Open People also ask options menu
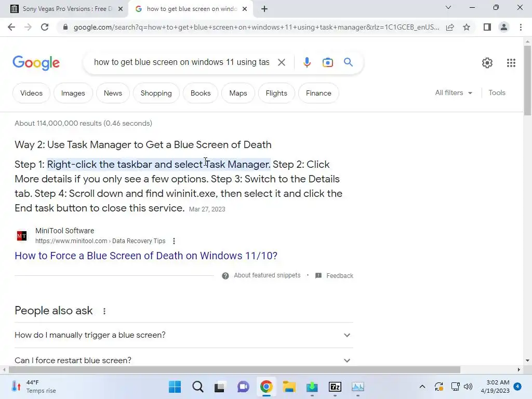Screen dimensions: 532x399 point(104,311)
